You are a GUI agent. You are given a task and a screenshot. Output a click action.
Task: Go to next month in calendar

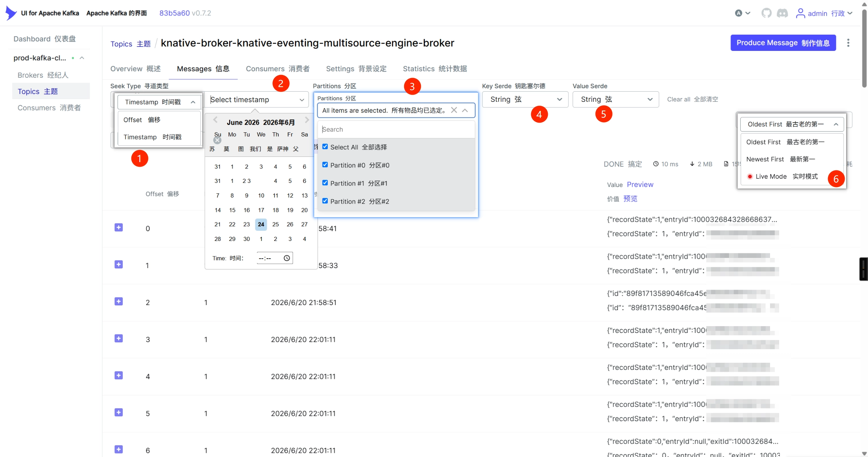(307, 120)
